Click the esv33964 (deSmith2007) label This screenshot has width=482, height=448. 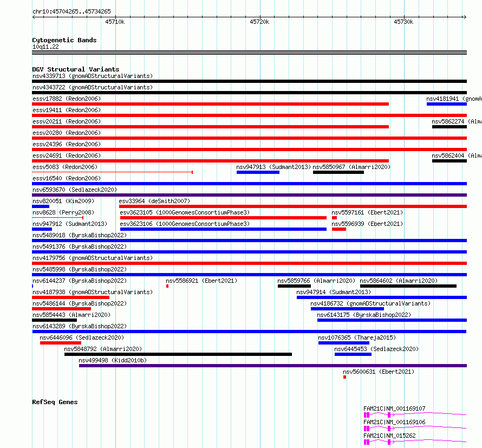(155, 201)
